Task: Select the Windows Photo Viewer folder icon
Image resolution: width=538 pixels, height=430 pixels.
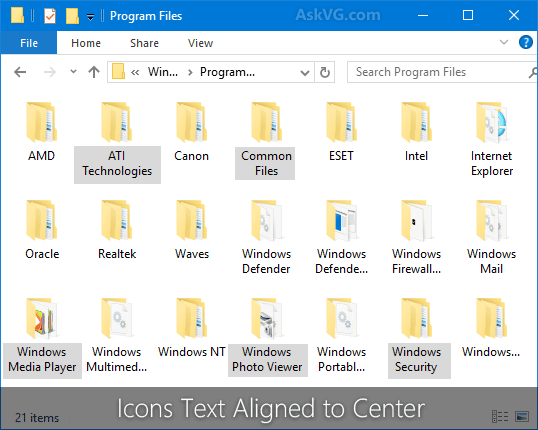Action: tap(266, 318)
